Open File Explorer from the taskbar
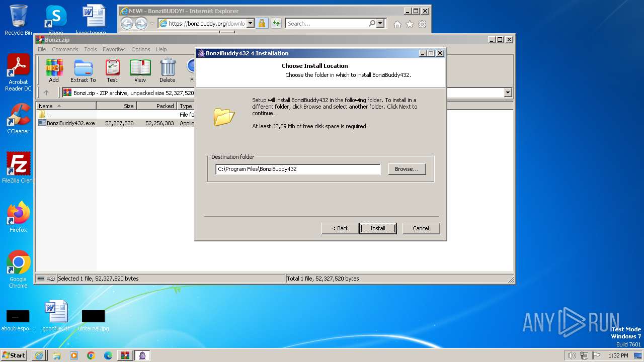Screen dimensions: 644x362 (56, 355)
